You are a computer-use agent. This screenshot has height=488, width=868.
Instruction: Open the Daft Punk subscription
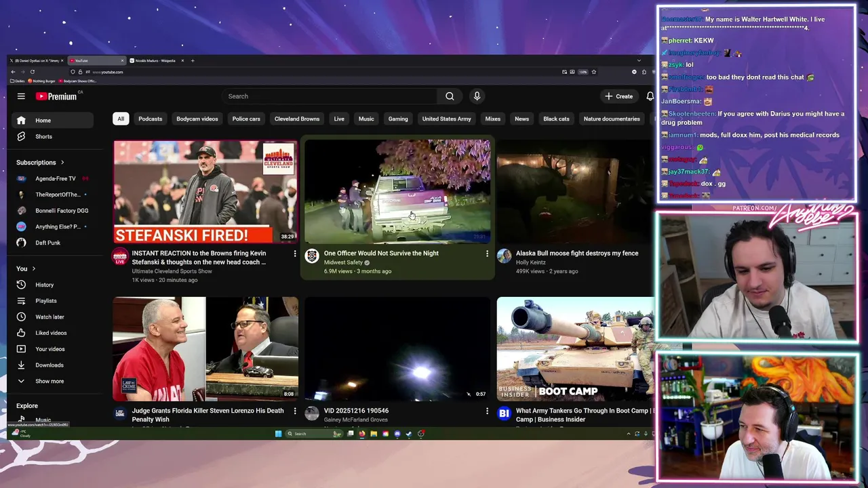(x=52, y=243)
